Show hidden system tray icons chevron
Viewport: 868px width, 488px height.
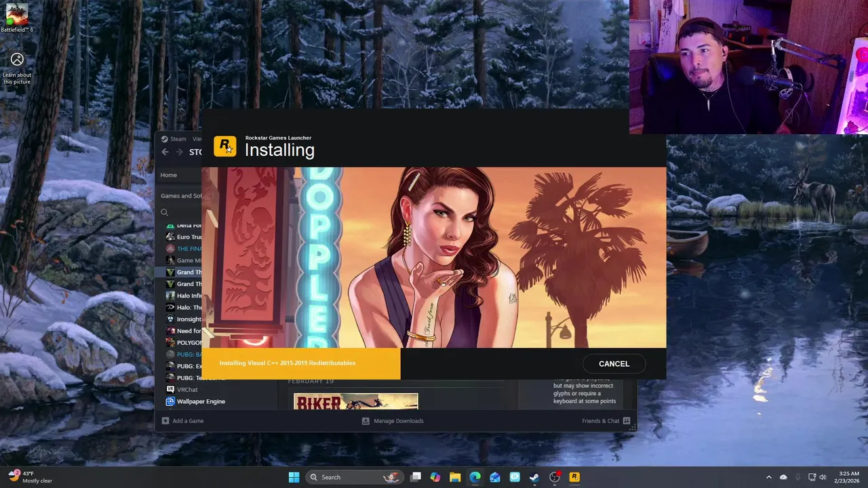click(x=768, y=477)
